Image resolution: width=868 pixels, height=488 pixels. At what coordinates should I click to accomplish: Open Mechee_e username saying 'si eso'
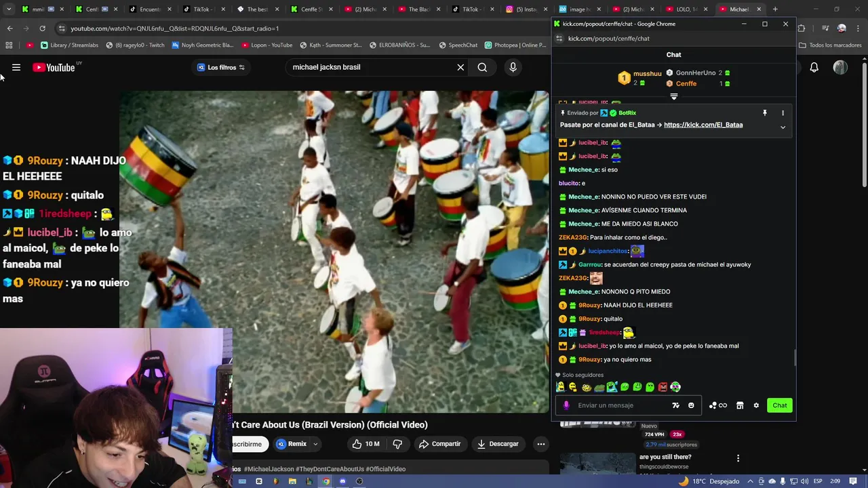(x=583, y=169)
